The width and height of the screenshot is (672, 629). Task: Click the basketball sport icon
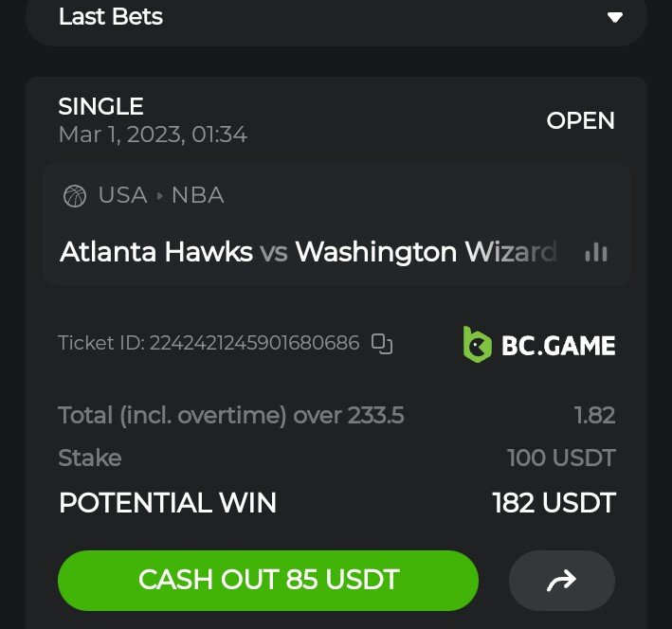75,196
